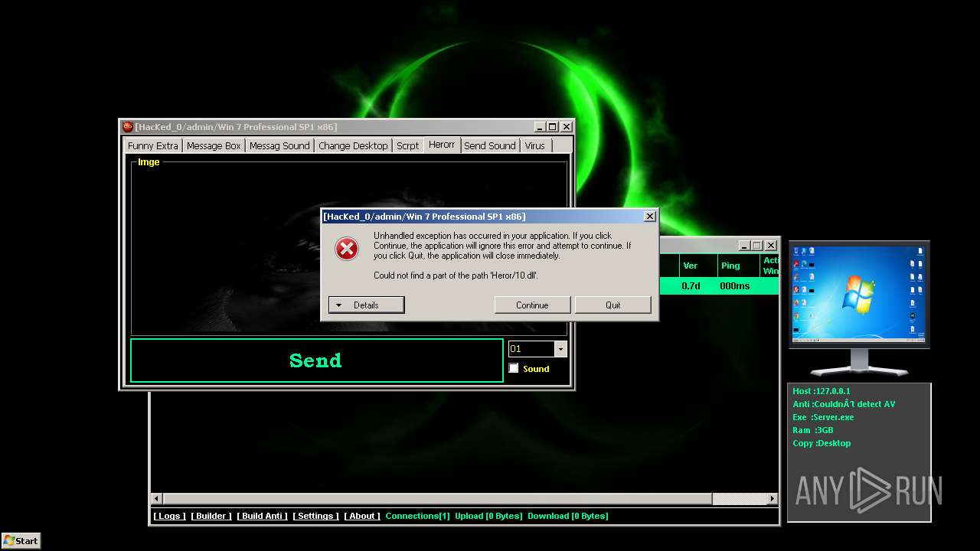The height and width of the screenshot is (551, 980).
Task: Click the app icon in the HacKed_0 window title bar
Action: click(128, 127)
